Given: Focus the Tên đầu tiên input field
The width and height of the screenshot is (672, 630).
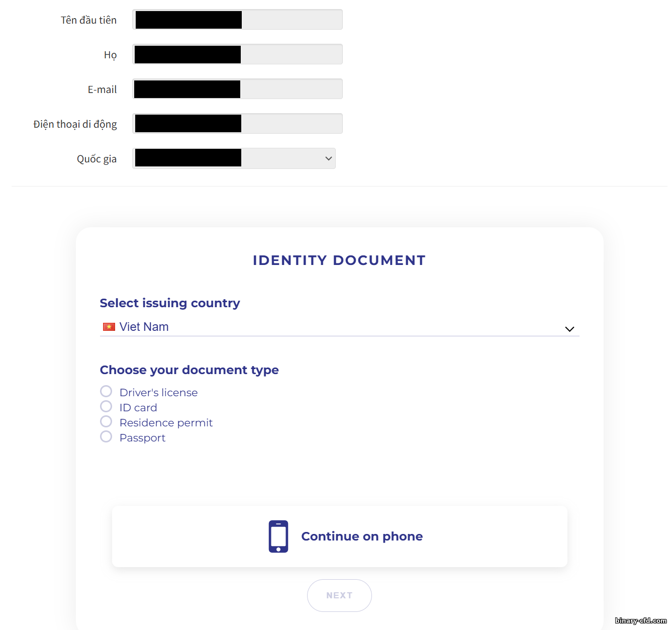Looking at the screenshot, I should click(x=237, y=20).
